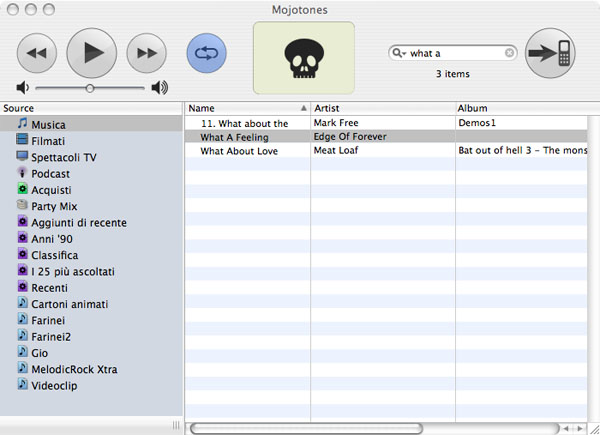Open the Acquisti playlist
600x435 pixels.
(x=91, y=190)
